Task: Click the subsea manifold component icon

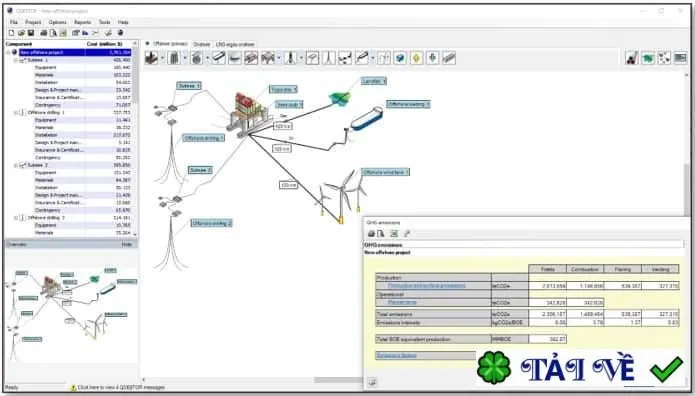Action: click(251, 58)
